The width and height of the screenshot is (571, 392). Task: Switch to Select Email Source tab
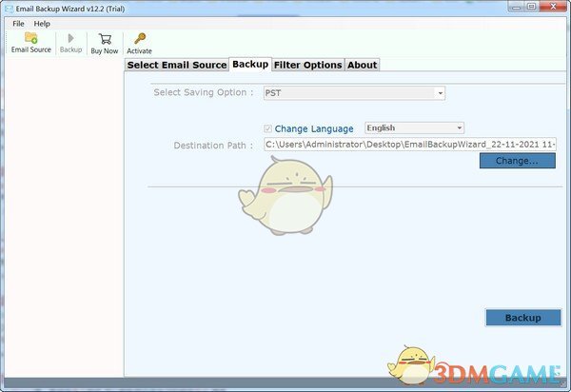tap(177, 65)
